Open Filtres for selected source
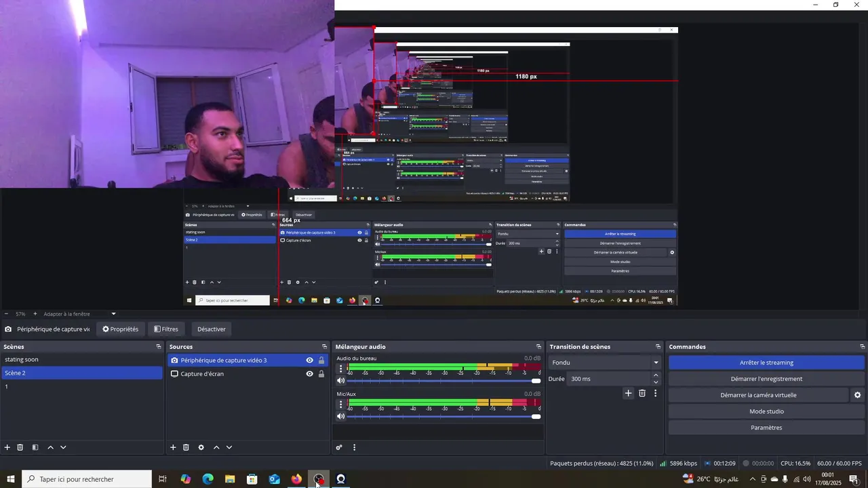 (166, 329)
